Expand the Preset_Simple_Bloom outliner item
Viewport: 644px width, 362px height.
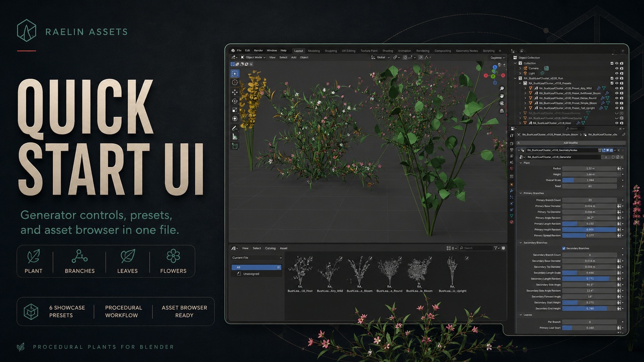[x=525, y=103]
